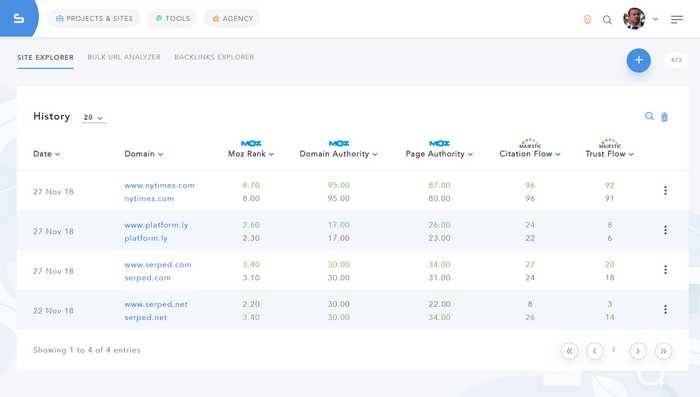700x397 pixels.
Task: Expand the profile dropdown arrow
Action: (655, 19)
